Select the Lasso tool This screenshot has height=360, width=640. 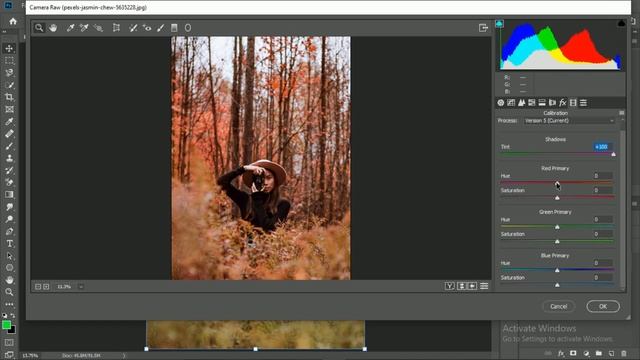point(9,73)
